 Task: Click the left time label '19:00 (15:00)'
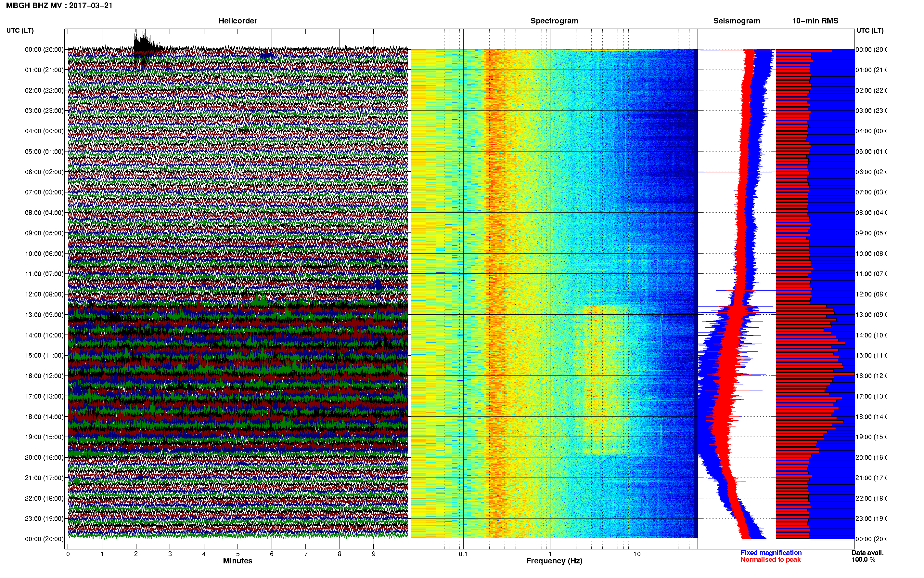(x=44, y=437)
